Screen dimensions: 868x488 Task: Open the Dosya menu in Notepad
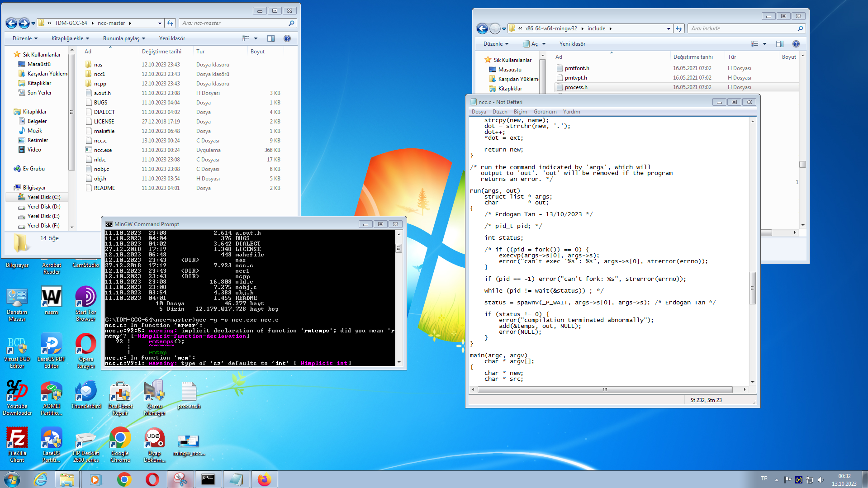[x=479, y=112]
